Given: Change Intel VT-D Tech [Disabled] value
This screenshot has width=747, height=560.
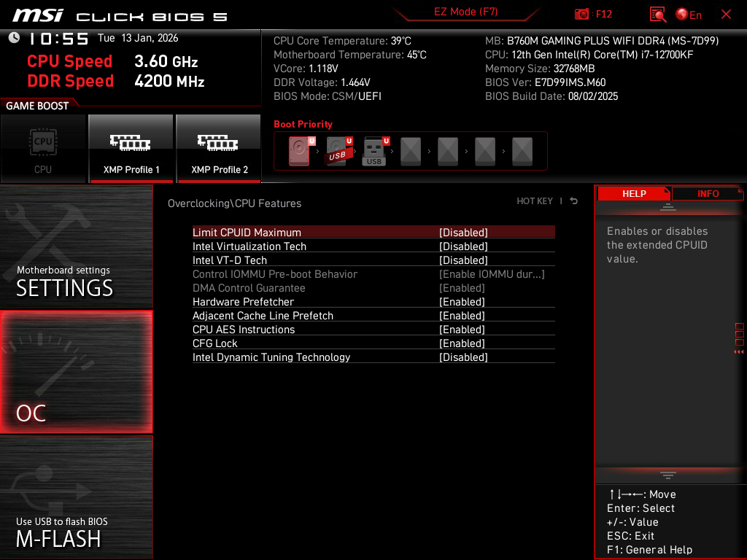Looking at the screenshot, I should click(x=463, y=260).
